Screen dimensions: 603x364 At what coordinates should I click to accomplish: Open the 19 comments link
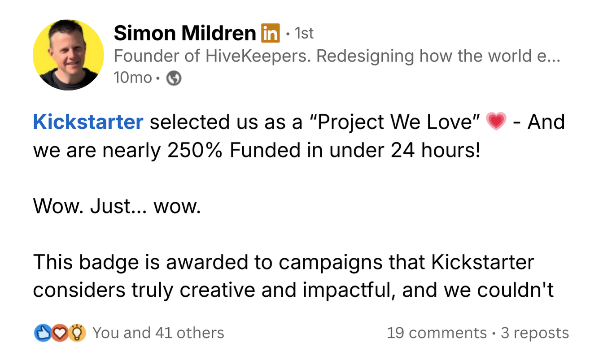[x=437, y=333]
